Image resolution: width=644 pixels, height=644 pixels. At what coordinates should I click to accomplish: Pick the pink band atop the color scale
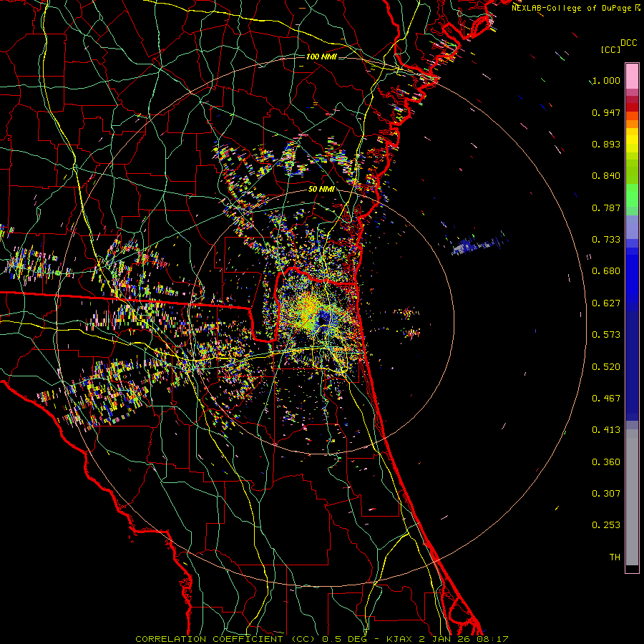coord(632,77)
